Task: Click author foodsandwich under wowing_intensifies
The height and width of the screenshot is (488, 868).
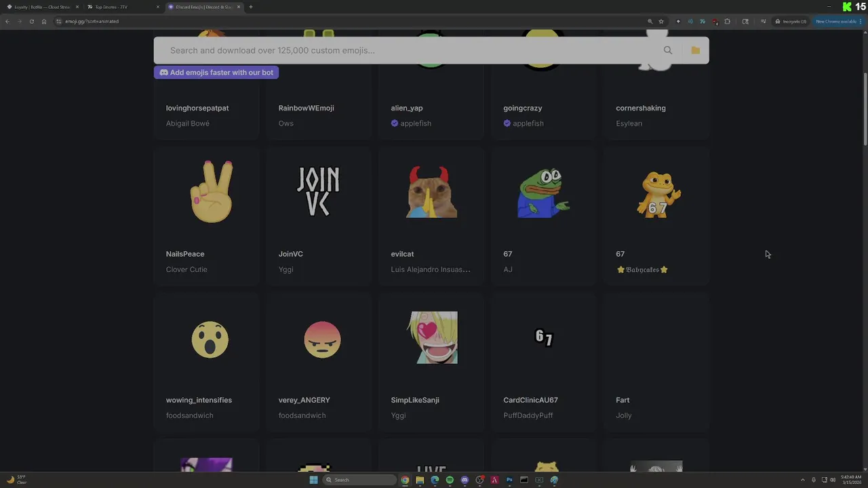Action: [x=190, y=415]
